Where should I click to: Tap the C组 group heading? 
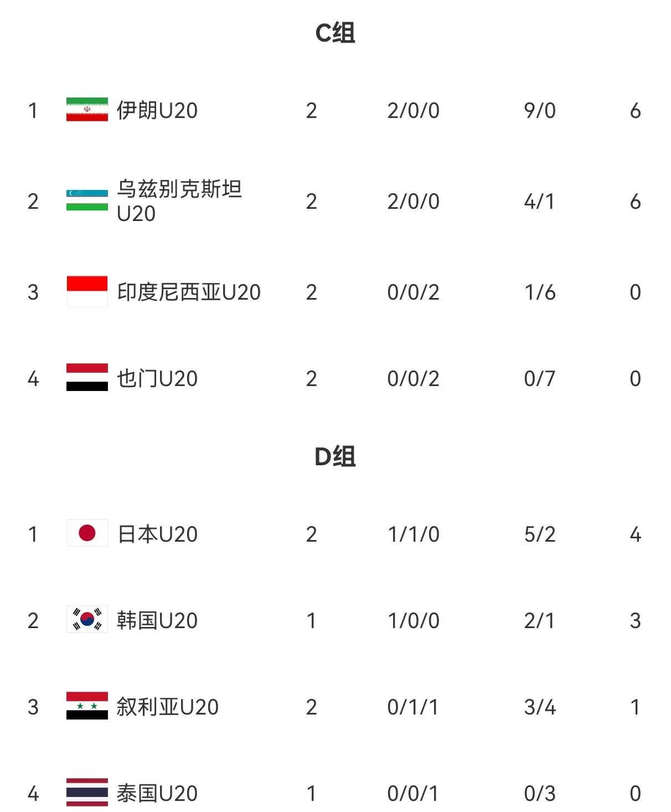coord(335,33)
